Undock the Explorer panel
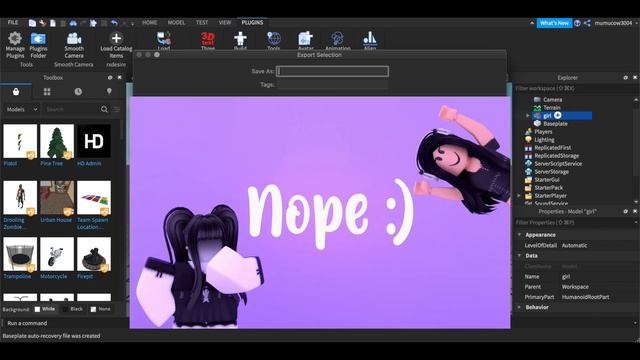This screenshot has width=640, height=360. click(x=625, y=77)
